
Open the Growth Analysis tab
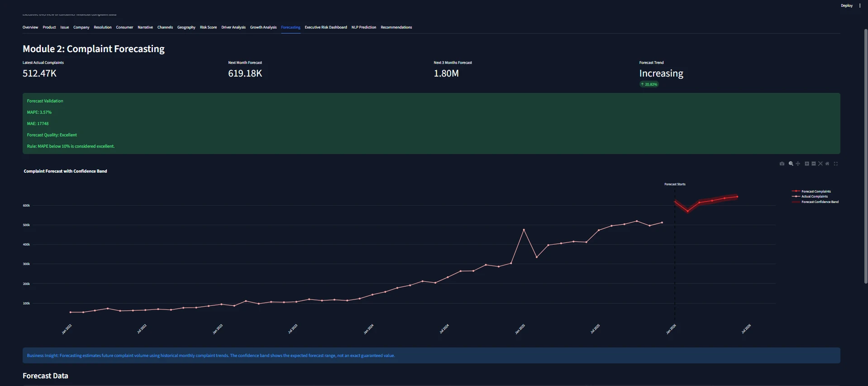[263, 27]
